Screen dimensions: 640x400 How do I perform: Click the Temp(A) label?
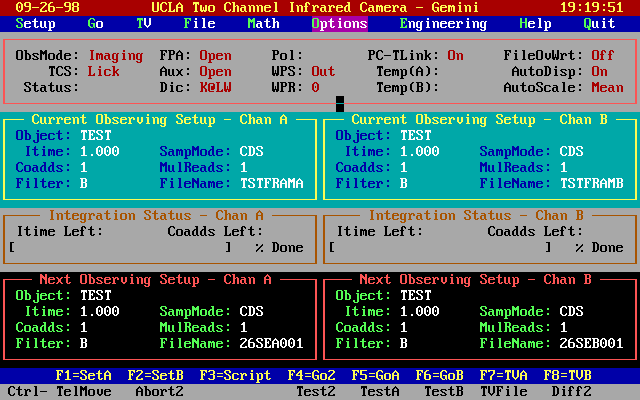(x=407, y=71)
